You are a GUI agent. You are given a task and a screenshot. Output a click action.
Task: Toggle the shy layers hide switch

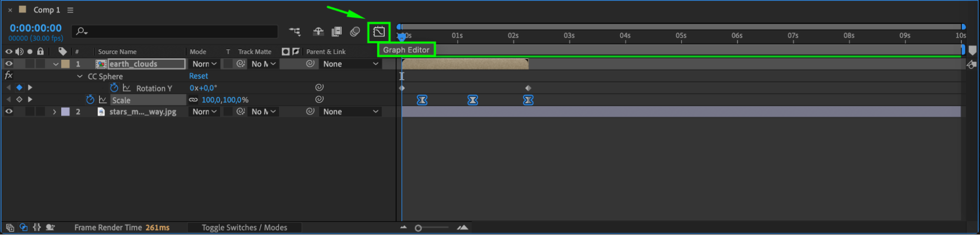point(318,32)
